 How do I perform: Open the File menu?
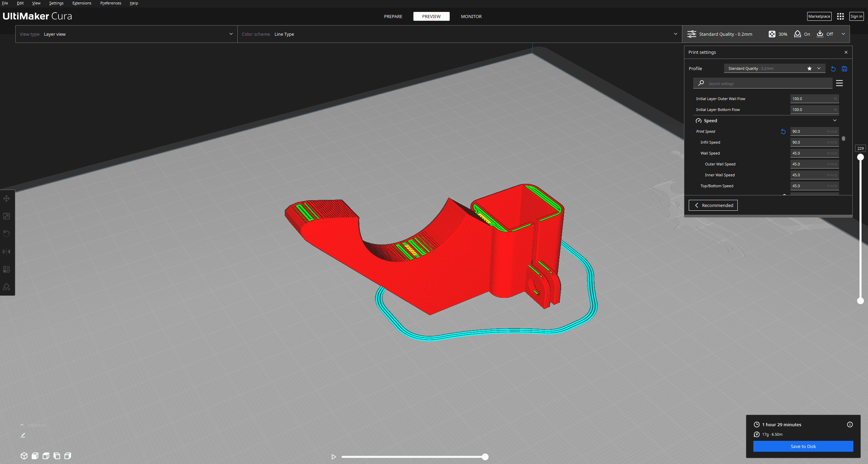(x=5, y=3)
